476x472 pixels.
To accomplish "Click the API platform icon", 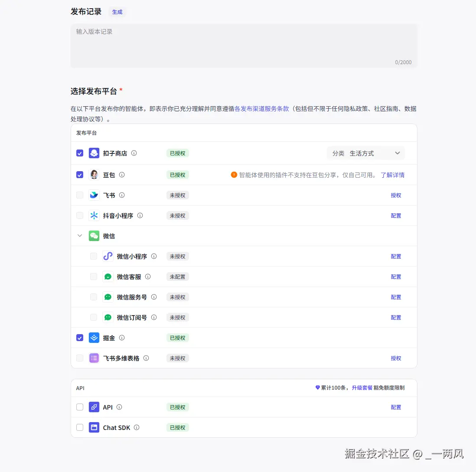I will tap(94, 407).
